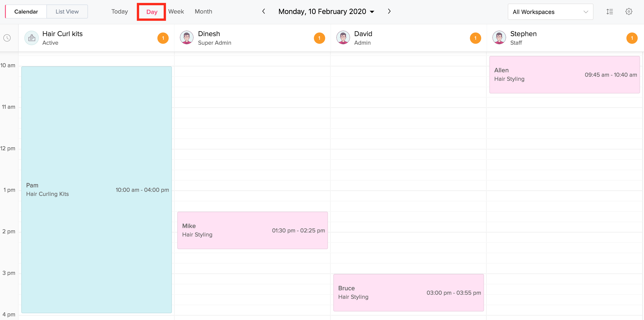Click Stephen's avatar icon
Viewport: 644px width, 320px height.
coord(499,38)
